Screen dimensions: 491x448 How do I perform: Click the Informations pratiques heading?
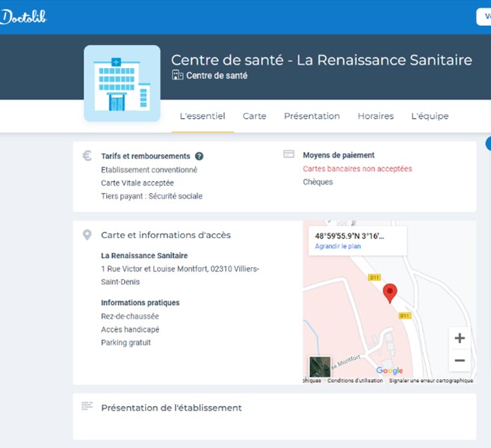pyautogui.click(x=140, y=303)
